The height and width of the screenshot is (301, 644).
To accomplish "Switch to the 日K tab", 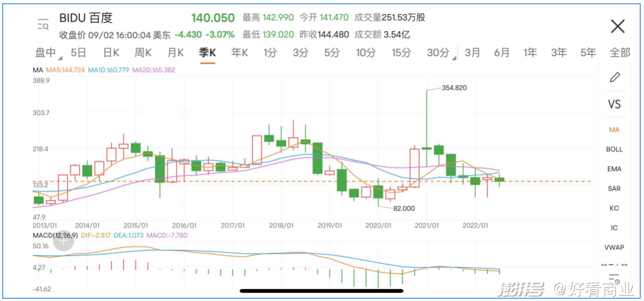I will pyautogui.click(x=111, y=52).
